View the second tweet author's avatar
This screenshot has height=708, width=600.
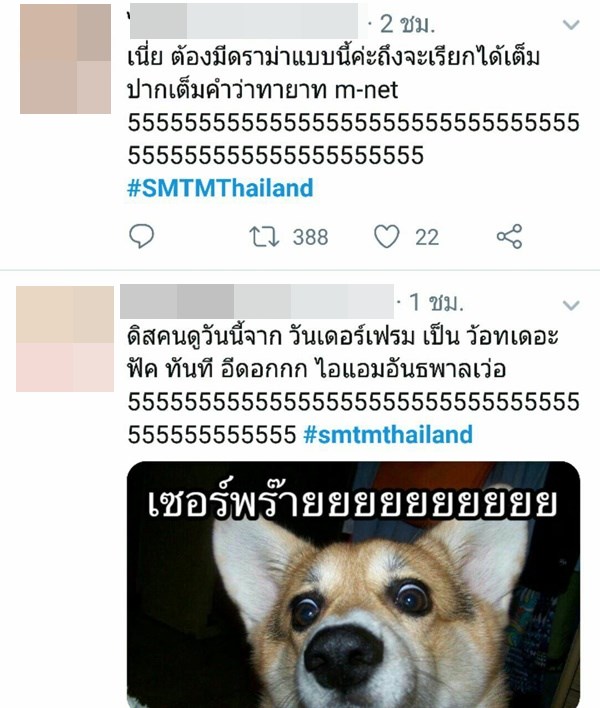pyautogui.click(x=65, y=339)
